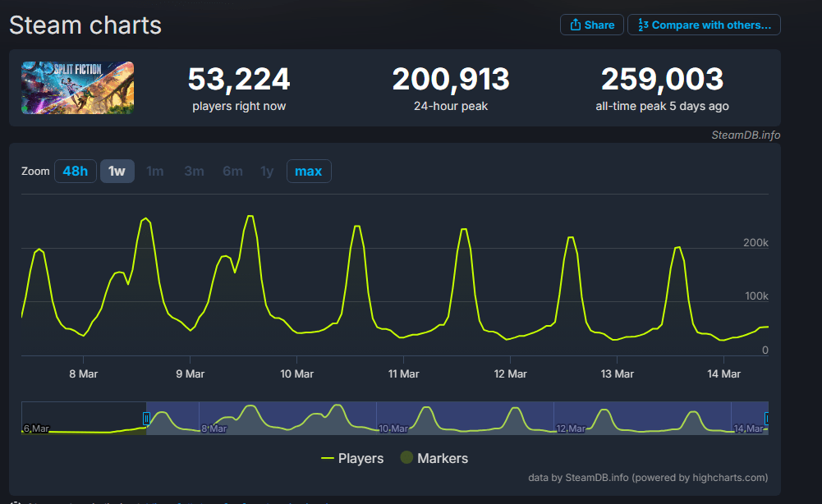Click the selected range in navigator
The image size is (822, 504).
457,418
